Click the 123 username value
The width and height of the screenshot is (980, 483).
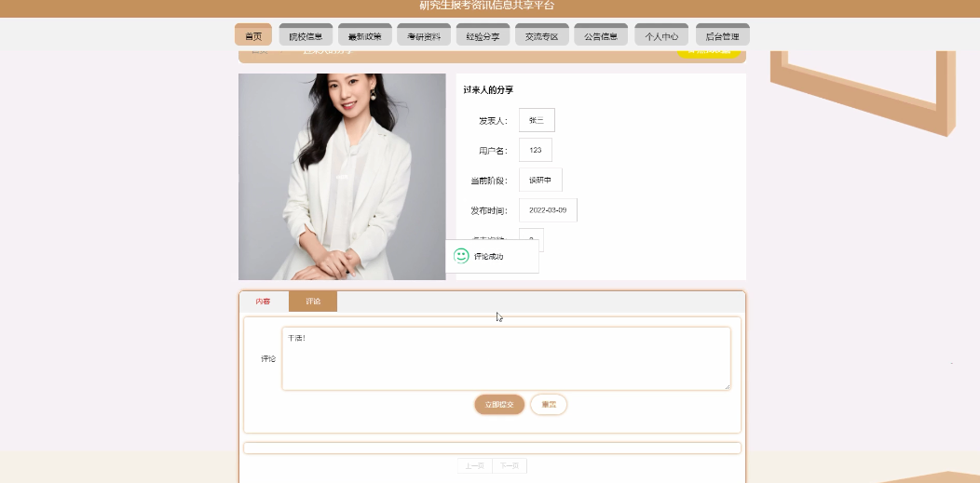pyautogui.click(x=536, y=150)
